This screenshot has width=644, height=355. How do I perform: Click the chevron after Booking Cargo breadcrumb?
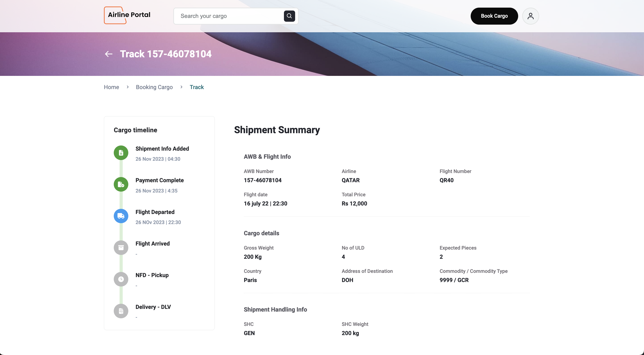point(181,87)
